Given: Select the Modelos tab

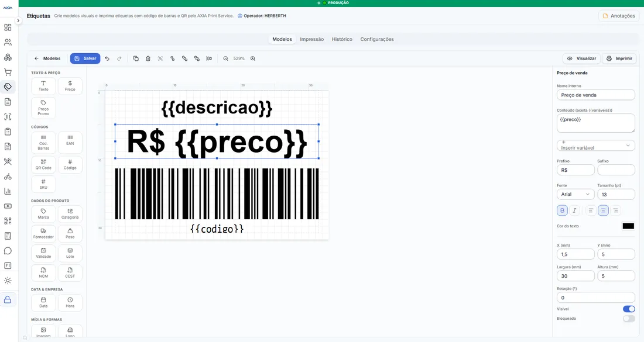Looking at the screenshot, I should click(x=282, y=39).
